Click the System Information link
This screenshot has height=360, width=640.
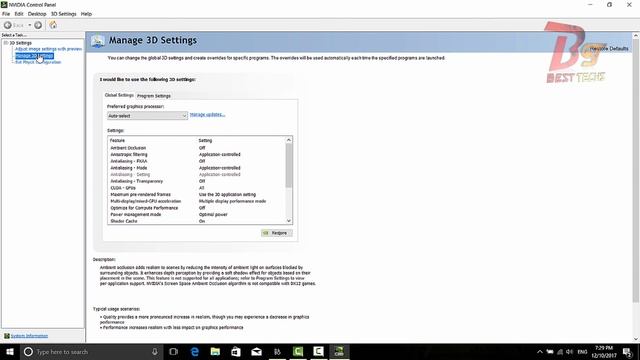[x=29, y=336]
